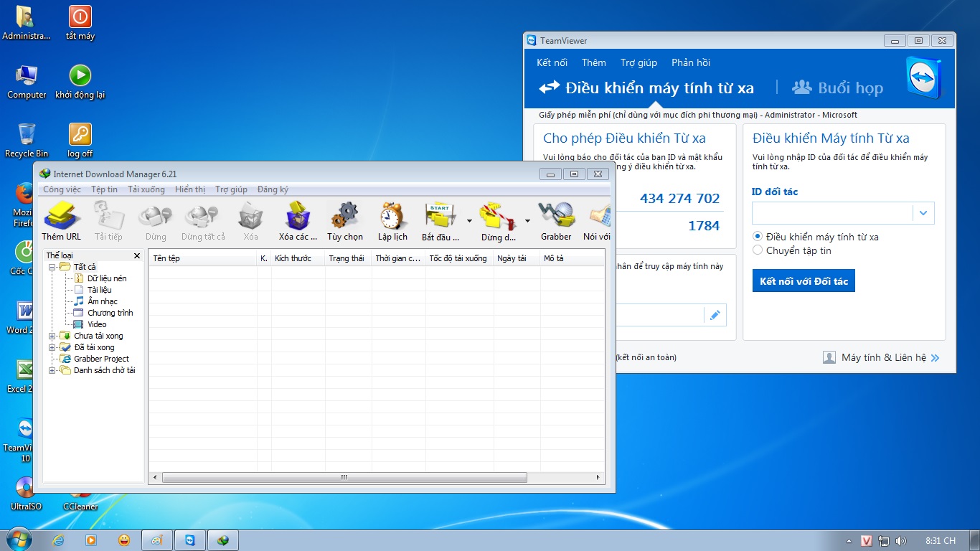The height and width of the screenshot is (551, 980).
Task: Close the Thể loại category panel
Action: (137, 255)
